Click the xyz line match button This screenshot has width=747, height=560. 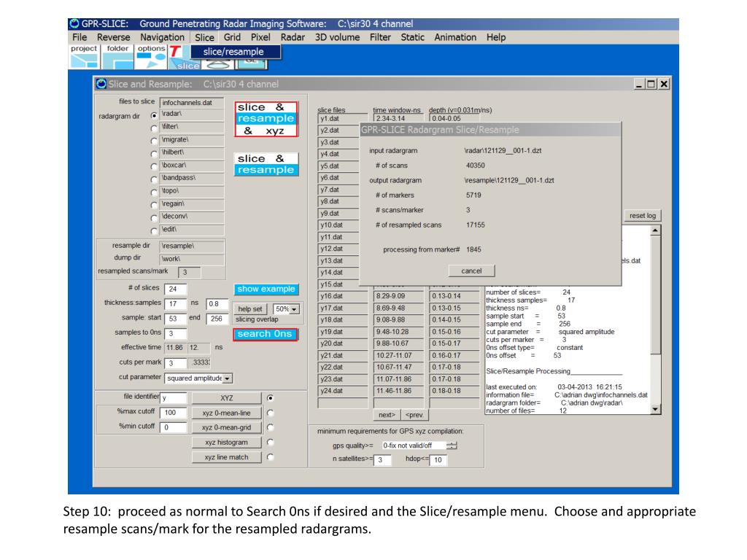click(x=227, y=456)
